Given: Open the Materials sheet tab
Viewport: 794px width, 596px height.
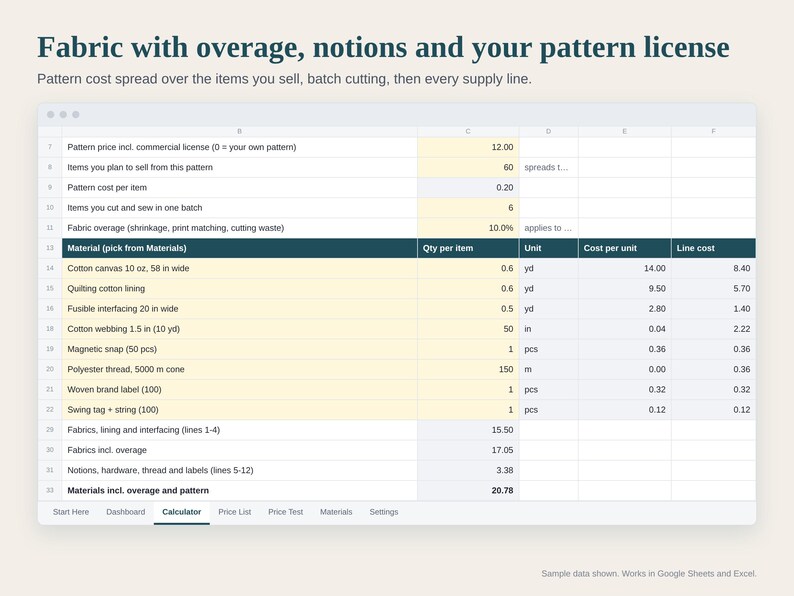Looking at the screenshot, I should click(336, 512).
